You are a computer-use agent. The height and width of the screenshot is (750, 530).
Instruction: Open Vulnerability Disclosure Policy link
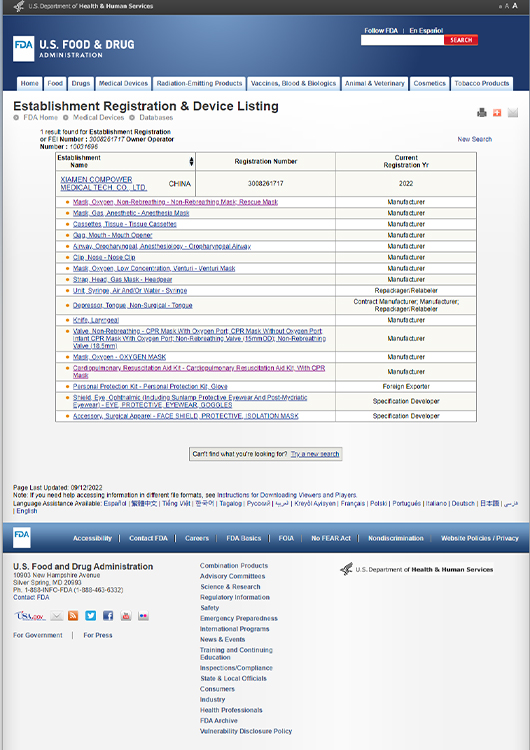246,731
